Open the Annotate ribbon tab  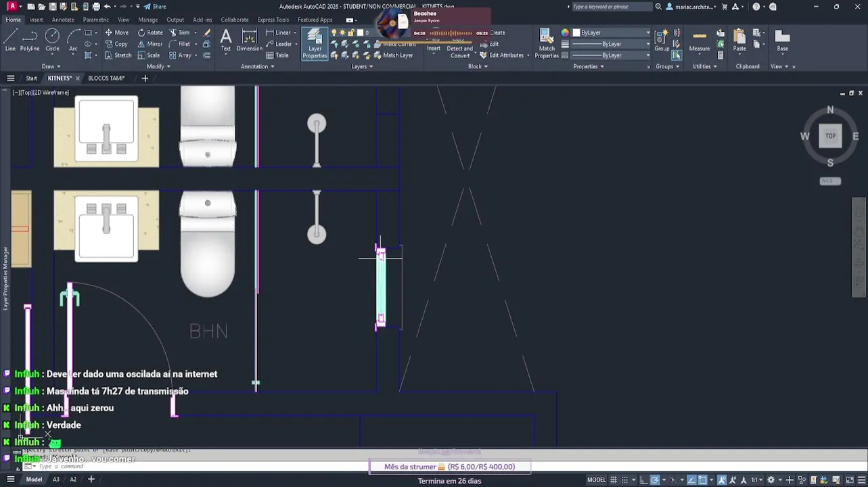pyautogui.click(x=63, y=20)
